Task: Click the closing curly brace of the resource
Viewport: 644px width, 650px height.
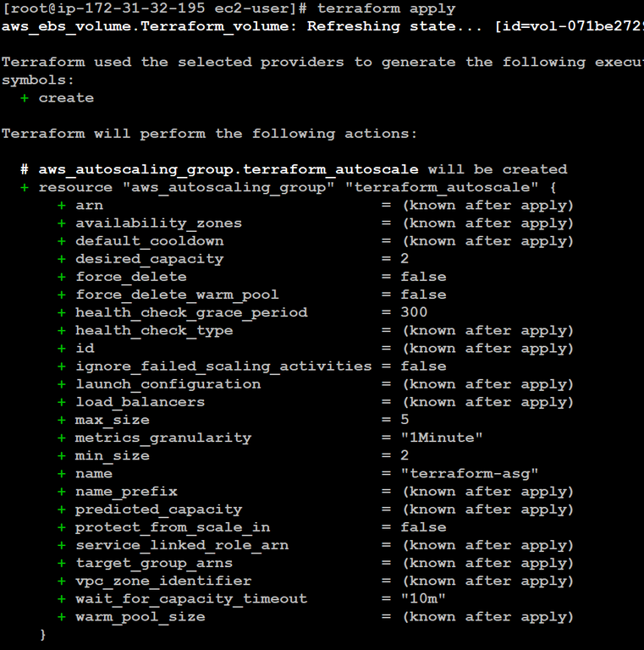Action: click(43, 634)
